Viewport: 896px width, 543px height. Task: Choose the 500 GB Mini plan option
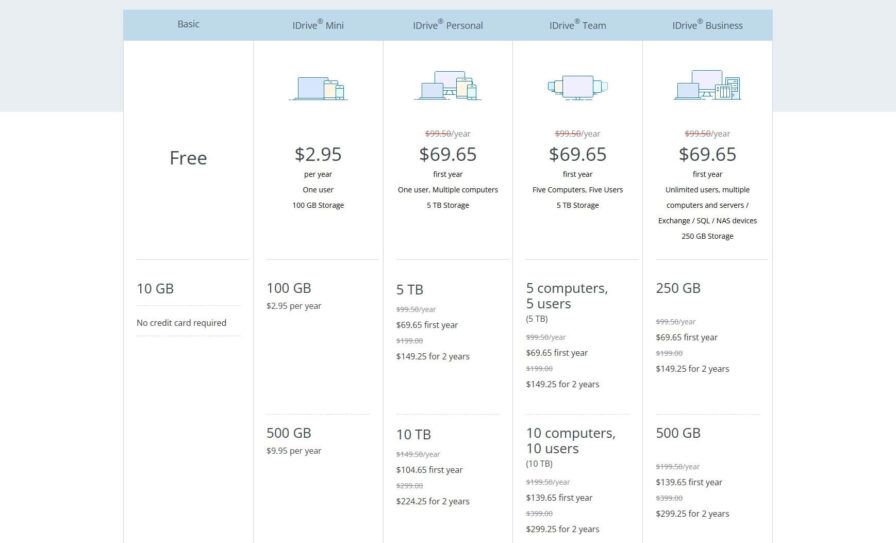click(289, 433)
